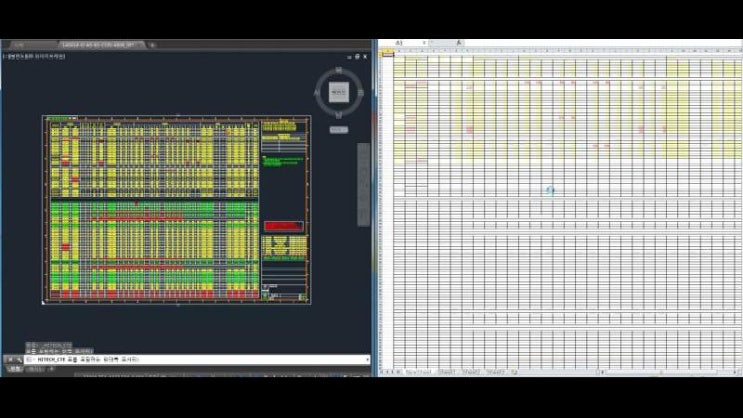
Task: Switch to the Sheet3 tab in Excel
Action: [x=495, y=373]
